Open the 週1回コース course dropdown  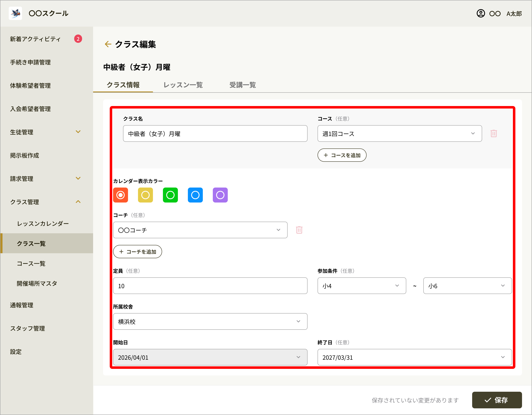coord(399,133)
